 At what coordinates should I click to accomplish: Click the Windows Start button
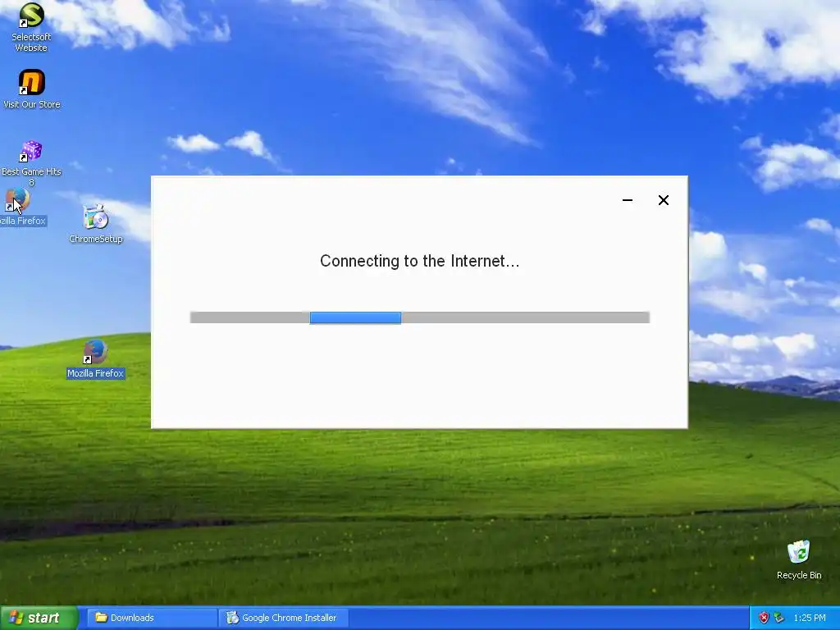tap(39, 618)
